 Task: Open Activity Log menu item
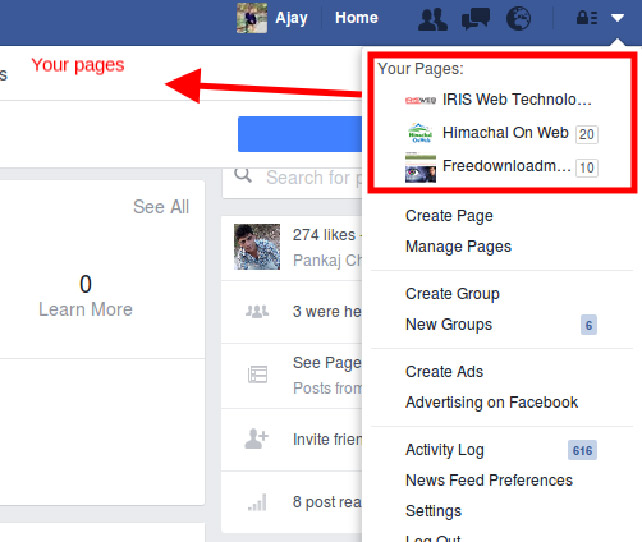pyautogui.click(x=444, y=450)
